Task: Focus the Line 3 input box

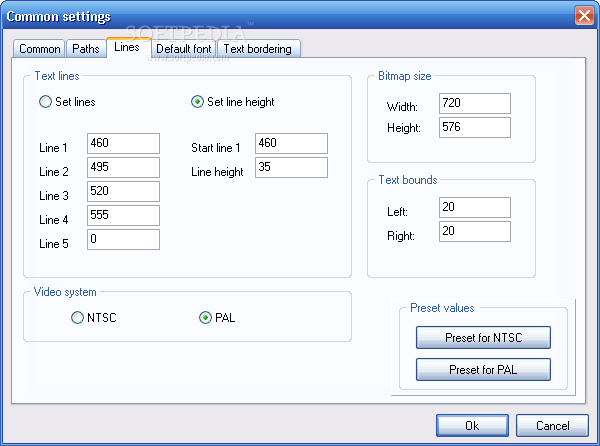Action: (x=123, y=191)
